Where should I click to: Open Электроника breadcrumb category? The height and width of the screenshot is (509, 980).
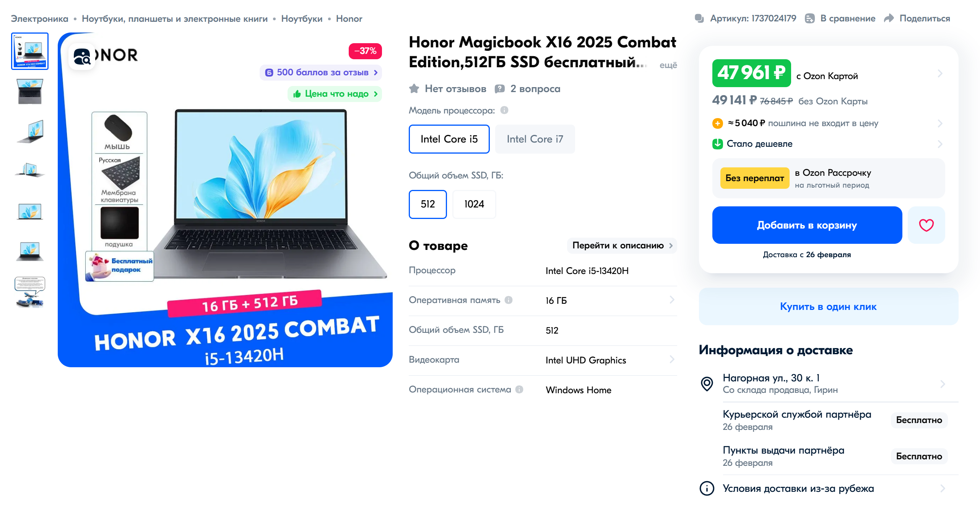[x=39, y=19]
